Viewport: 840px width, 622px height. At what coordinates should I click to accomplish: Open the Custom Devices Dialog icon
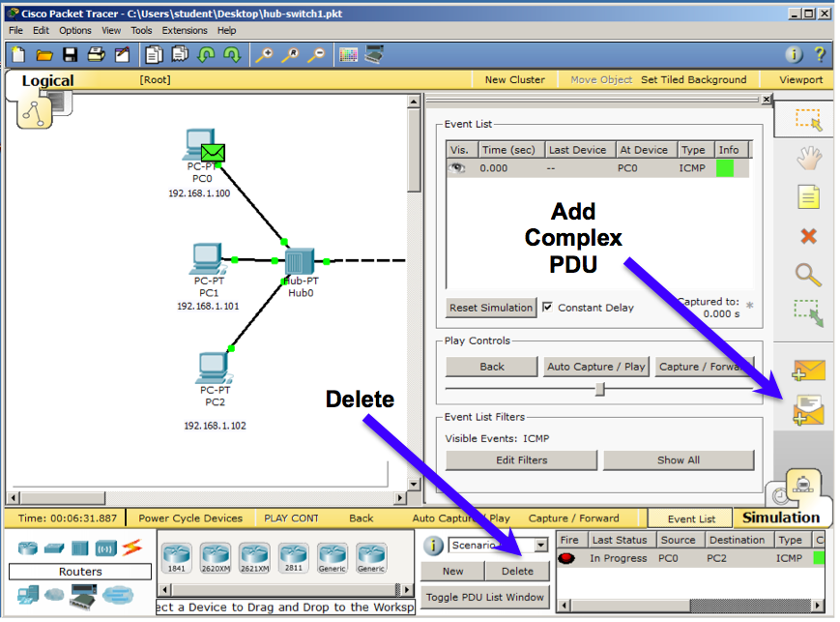[374, 54]
